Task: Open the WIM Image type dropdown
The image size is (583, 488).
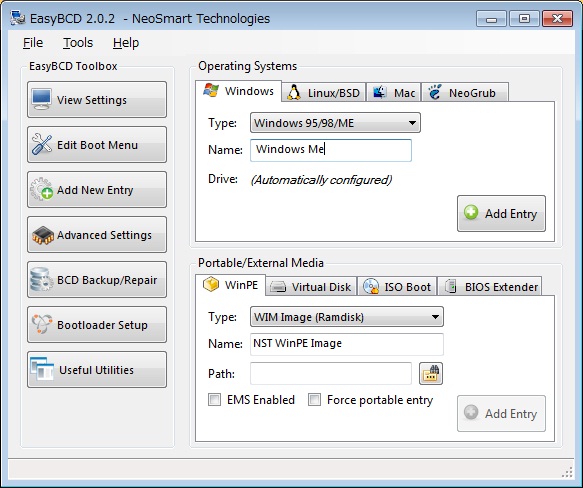Action: coord(347,317)
